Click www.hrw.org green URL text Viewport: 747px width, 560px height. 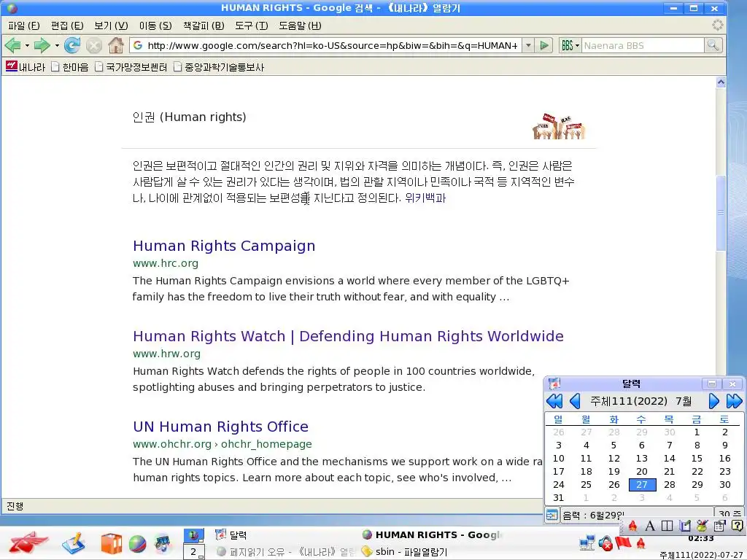click(167, 354)
